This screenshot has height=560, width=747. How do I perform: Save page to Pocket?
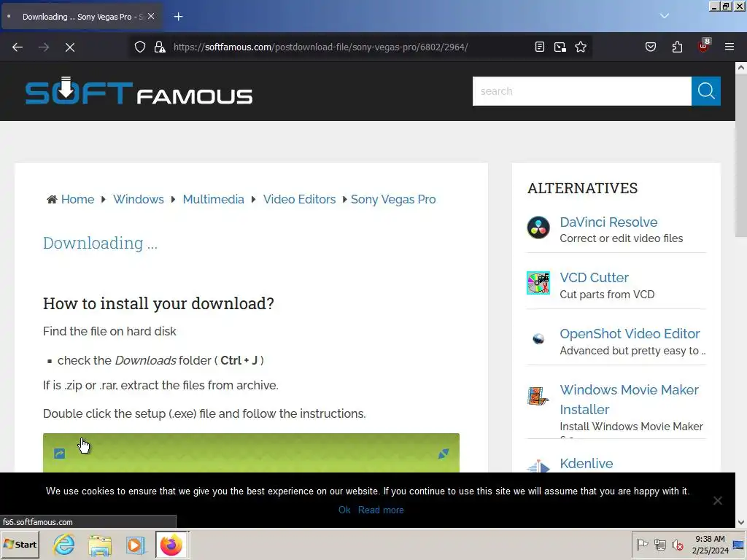click(x=651, y=47)
